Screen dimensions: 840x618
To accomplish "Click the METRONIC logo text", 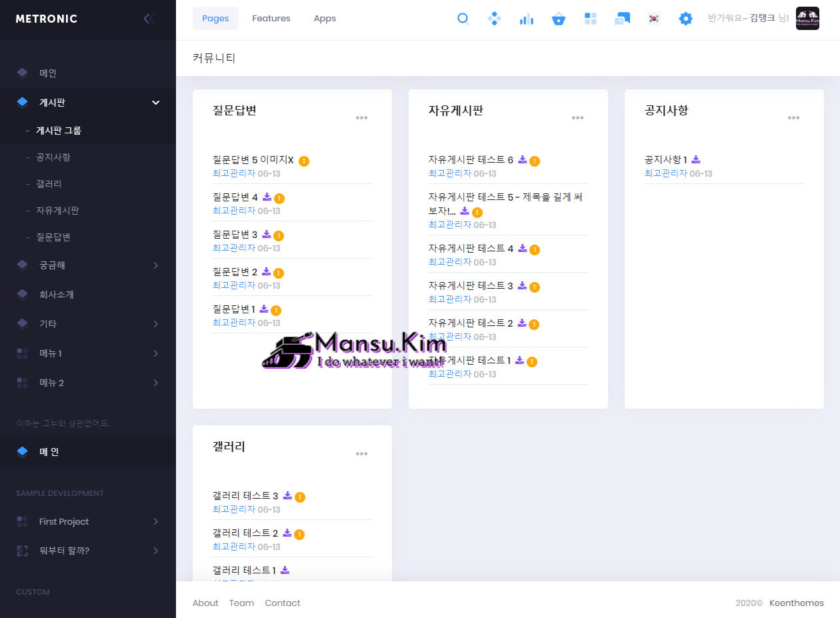I will click(47, 19).
